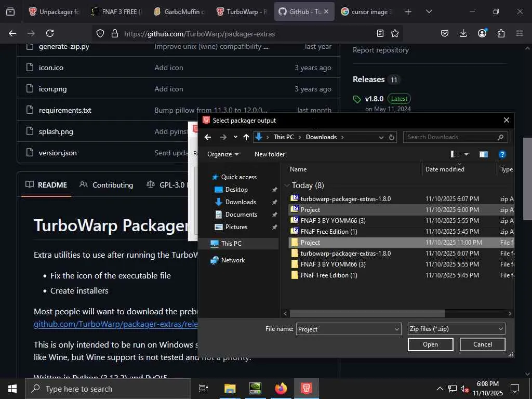Open the icon.ico file on GitHub
Image resolution: width=532 pixels, height=399 pixels.
click(51, 68)
